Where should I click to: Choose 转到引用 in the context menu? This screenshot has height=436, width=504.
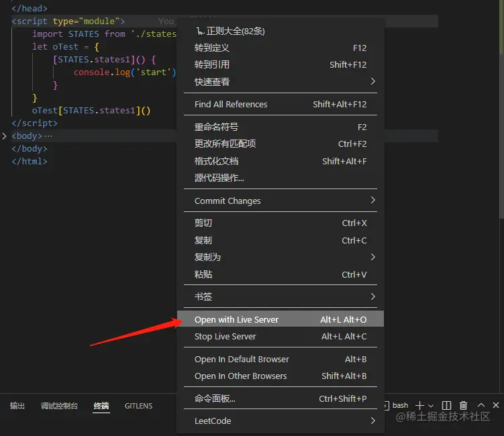point(281,65)
